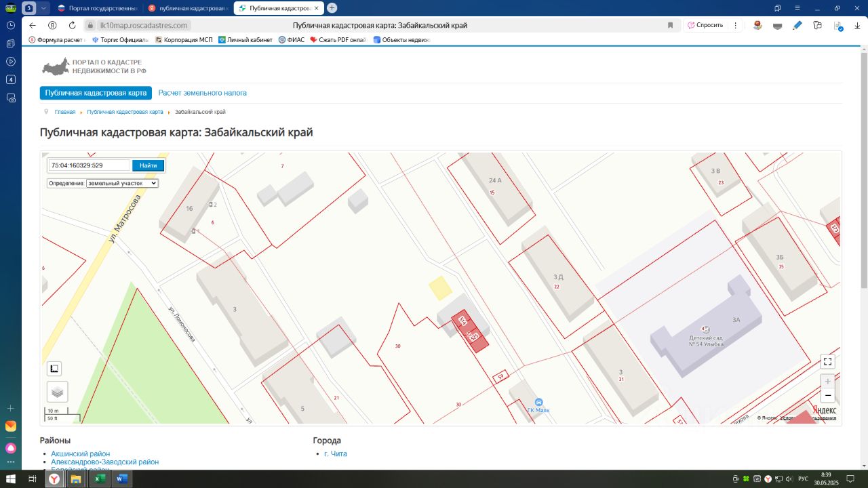Open history clock icon in sidebar
This screenshot has height=488, width=868.
point(11,25)
